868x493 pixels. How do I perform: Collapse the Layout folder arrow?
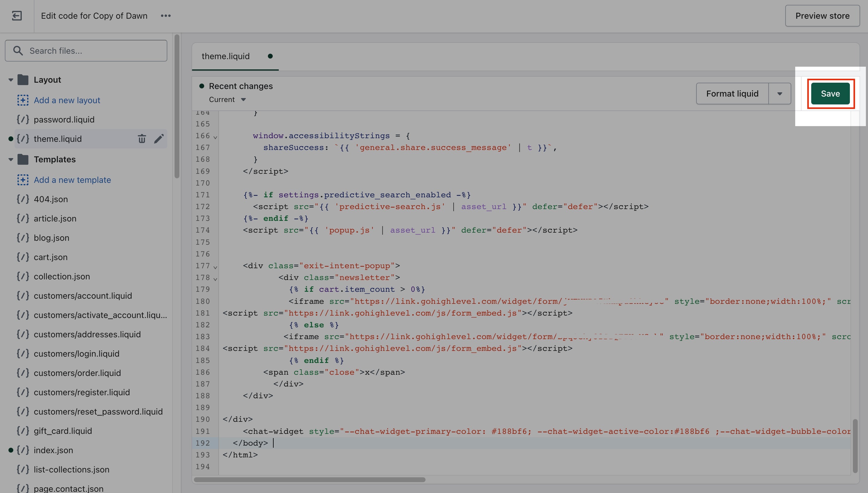click(11, 80)
